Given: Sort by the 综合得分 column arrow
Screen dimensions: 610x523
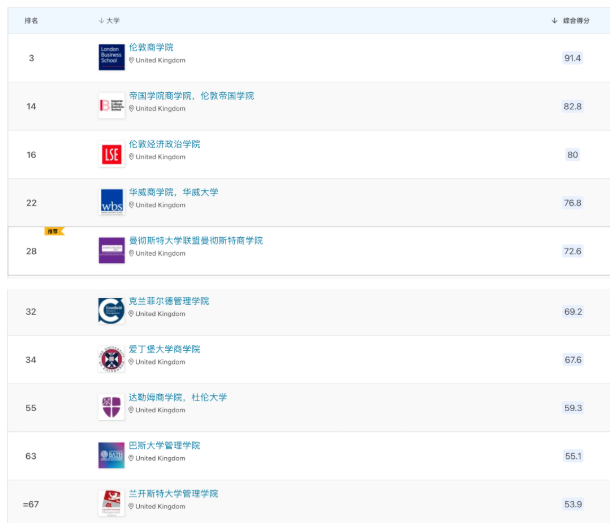Looking at the screenshot, I should coord(554,21).
